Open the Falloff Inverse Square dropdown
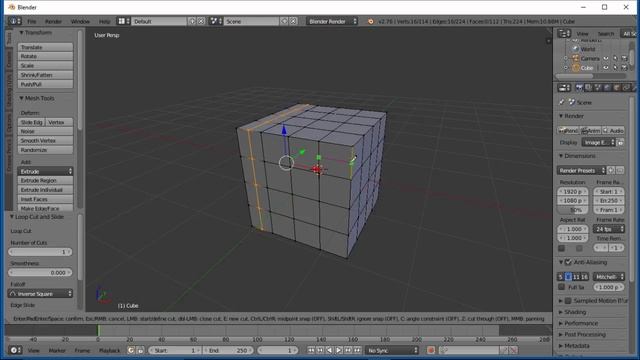640x360 pixels. 40,293
